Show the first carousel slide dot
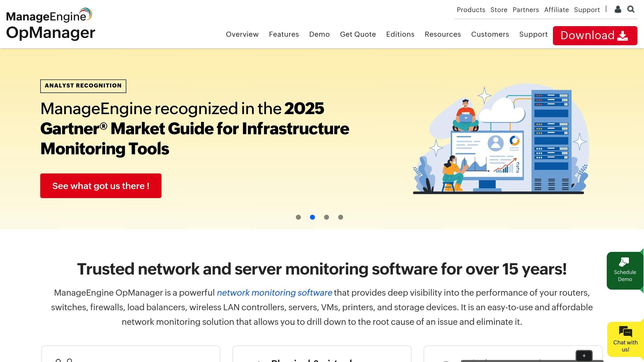Image resolution: width=644 pixels, height=362 pixels. 298,217
